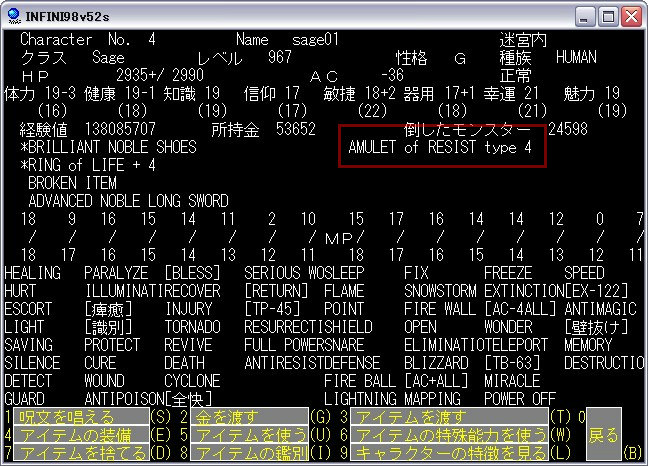Click the キャラクターの特徴を見る button
648x466 pixels.
coord(449,453)
